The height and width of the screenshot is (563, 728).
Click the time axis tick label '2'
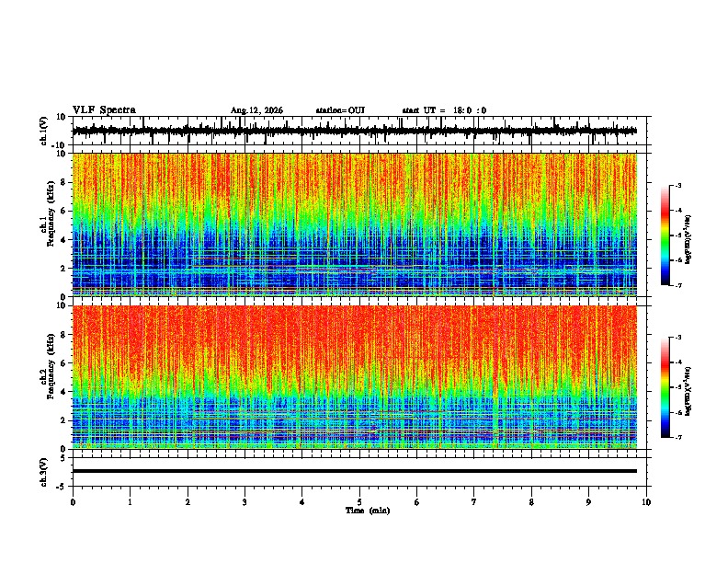pos(188,502)
